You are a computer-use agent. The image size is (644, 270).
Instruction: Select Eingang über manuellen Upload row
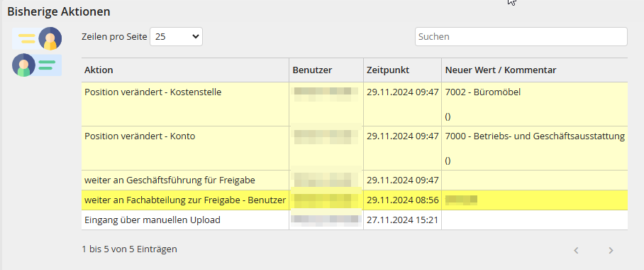[355, 220]
